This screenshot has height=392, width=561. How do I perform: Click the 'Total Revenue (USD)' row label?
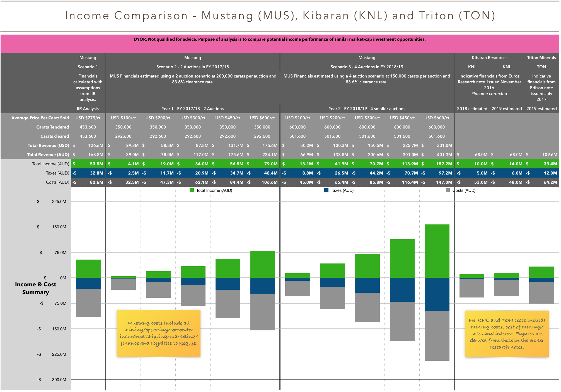point(48,146)
